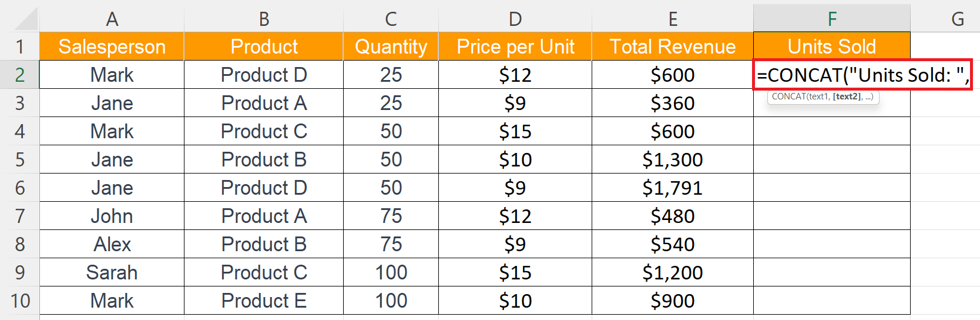Click the Alex salesperson cell
The image size is (980, 320).
[112, 244]
